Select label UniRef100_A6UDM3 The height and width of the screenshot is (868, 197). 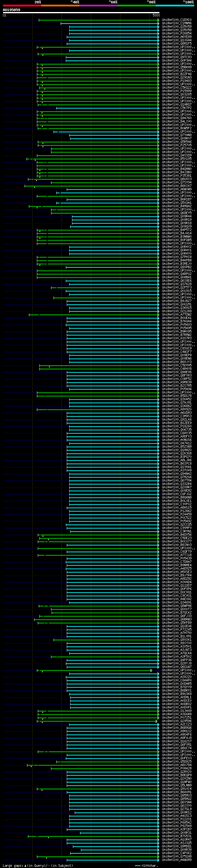coord(176,413)
